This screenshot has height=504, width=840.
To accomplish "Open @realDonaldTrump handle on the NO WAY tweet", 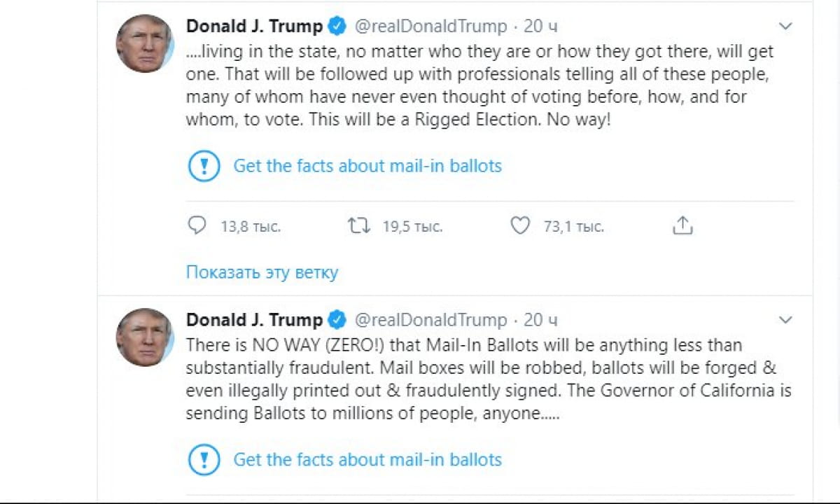I will [x=430, y=321].
